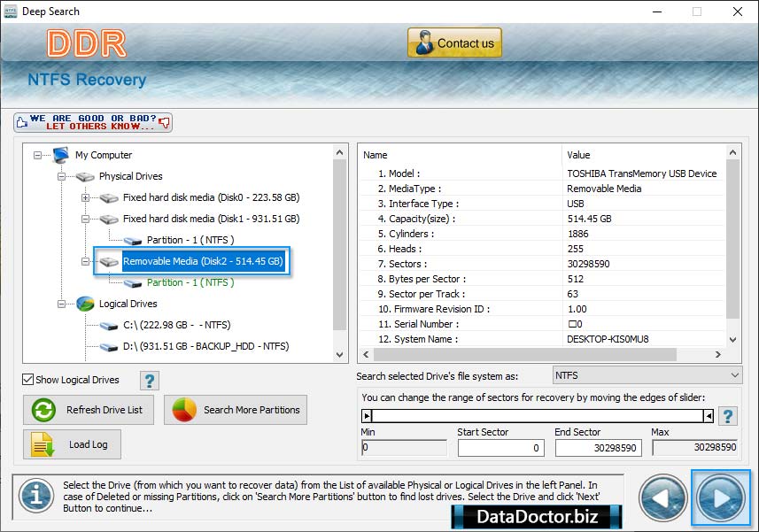Select Removable Media (Disk2 - 514.45 GB)
Viewport: 759px width, 532px height.
203,261
